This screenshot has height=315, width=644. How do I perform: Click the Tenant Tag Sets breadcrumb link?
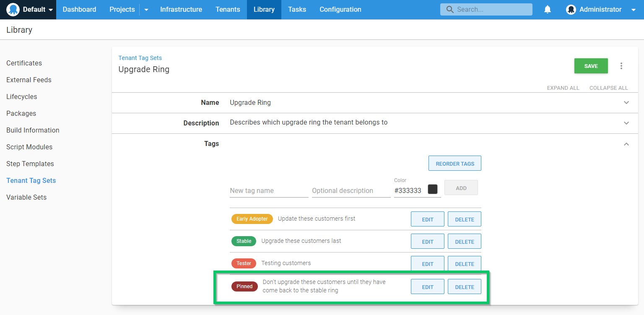point(140,58)
